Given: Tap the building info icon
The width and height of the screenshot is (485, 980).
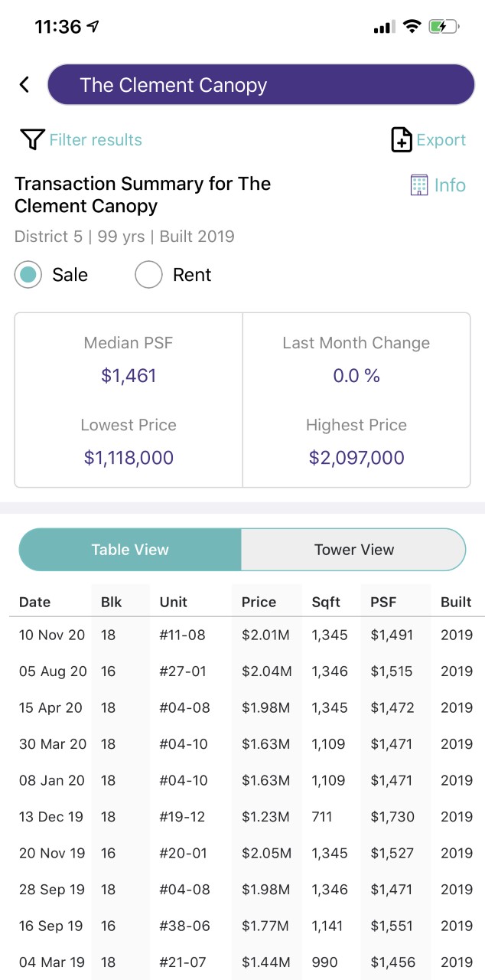Looking at the screenshot, I should [x=418, y=185].
